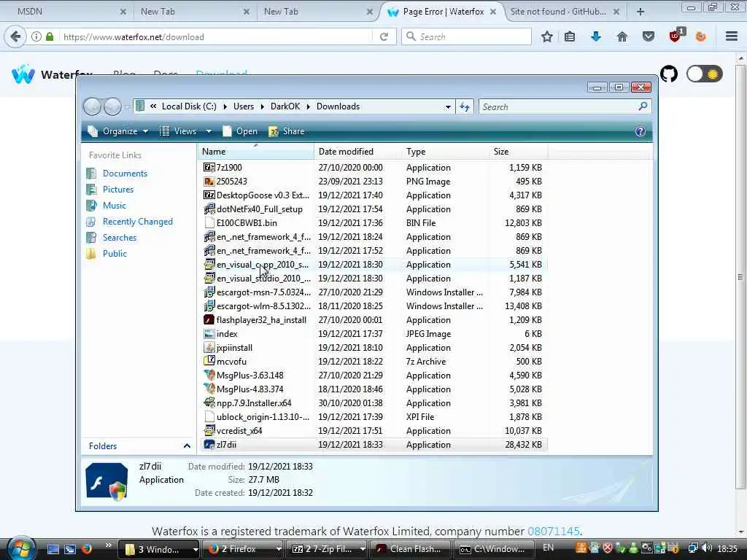Open a new browser tab with plus button

640,12
